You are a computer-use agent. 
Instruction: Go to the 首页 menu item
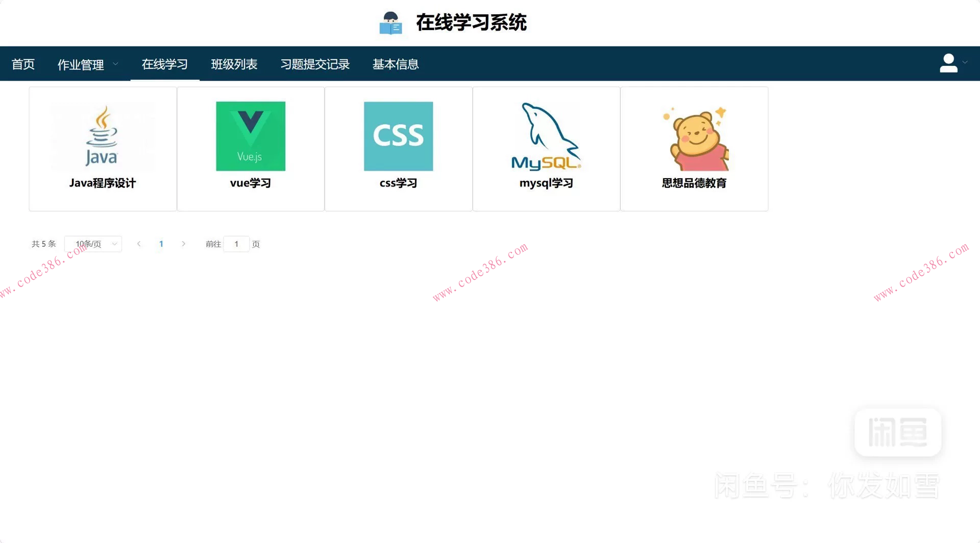tap(22, 64)
